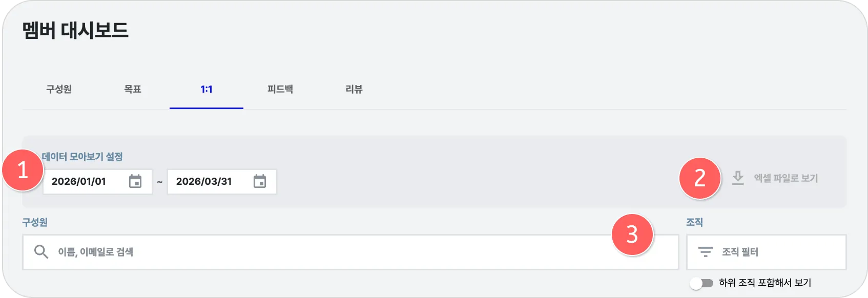Image resolution: width=868 pixels, height=298 pixels.
Task: Switch to the 구성원 tab
Action: pyautogui.click(x=59, y=89)
